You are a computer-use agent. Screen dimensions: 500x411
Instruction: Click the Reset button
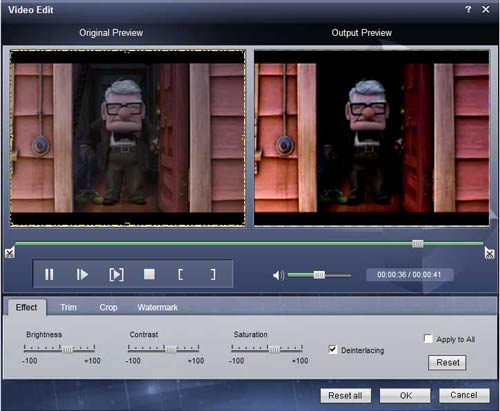tap(447, 362)
